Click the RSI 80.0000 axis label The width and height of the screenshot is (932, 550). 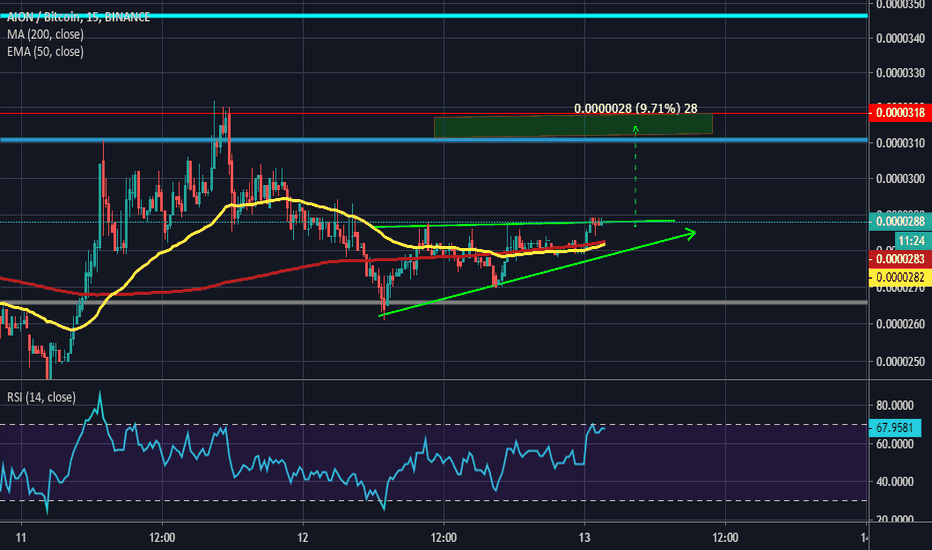[x=895, y=406]
